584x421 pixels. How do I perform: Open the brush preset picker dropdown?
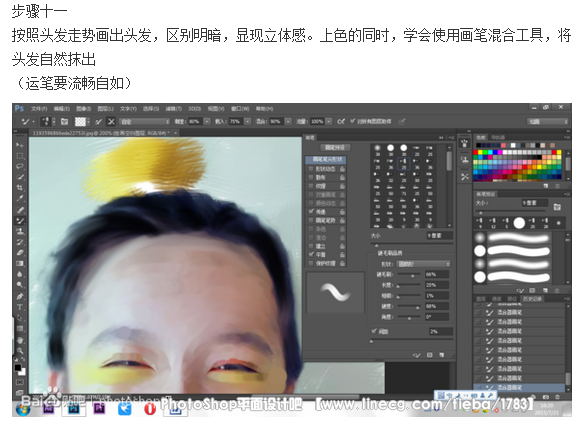(54, 121)
